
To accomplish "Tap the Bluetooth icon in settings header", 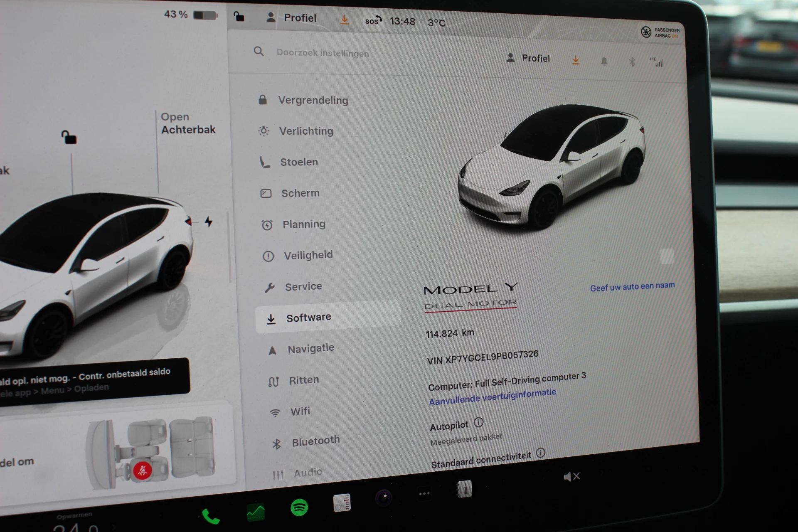I will click(632, 62).
